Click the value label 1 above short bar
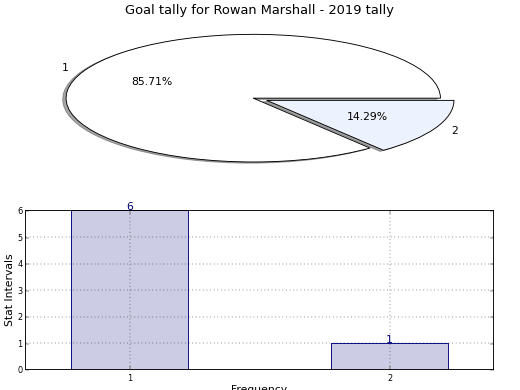The image size is (520, 390). tap(389, 339)
